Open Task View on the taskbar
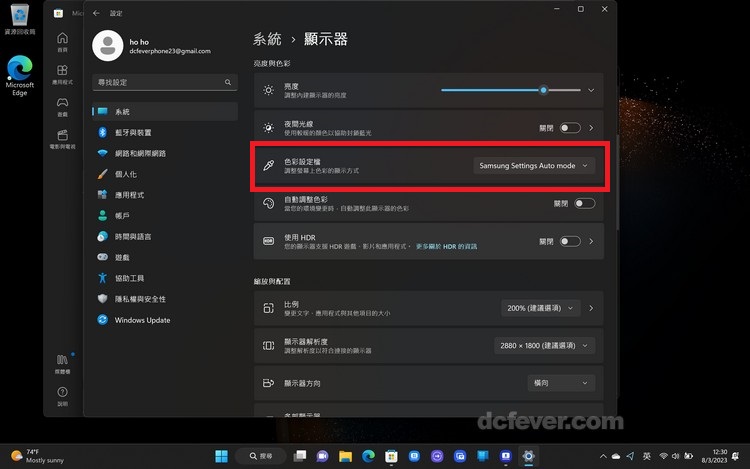Image resolution: width=750 pixels, height=469 pixels. [300, 456]
